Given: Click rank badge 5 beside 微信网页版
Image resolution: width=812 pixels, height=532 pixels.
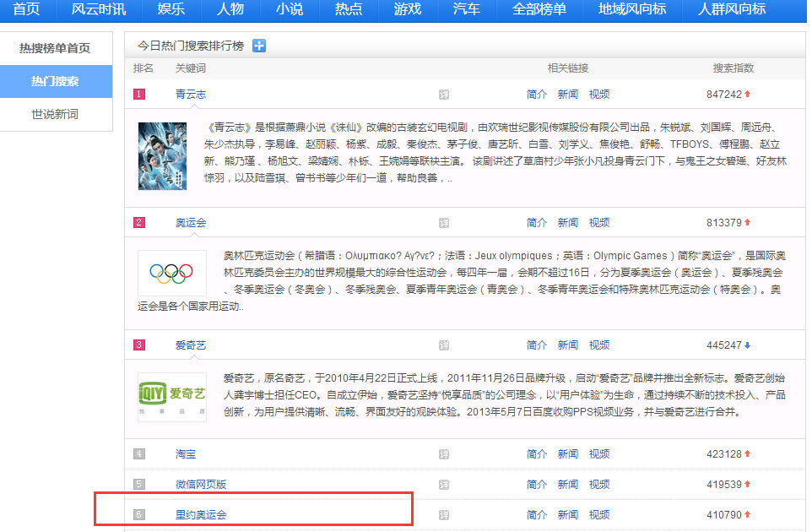Looking at the screenshot, I should (x=139, y=484).
